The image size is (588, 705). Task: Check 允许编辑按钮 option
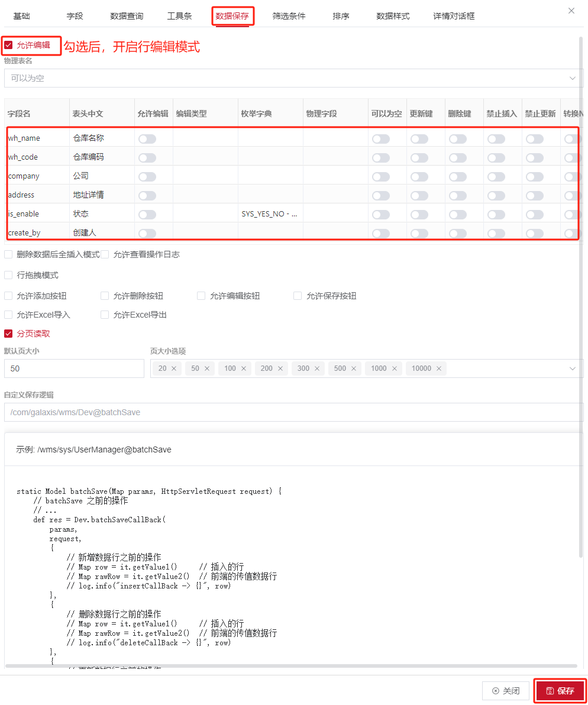click(201, 296)
